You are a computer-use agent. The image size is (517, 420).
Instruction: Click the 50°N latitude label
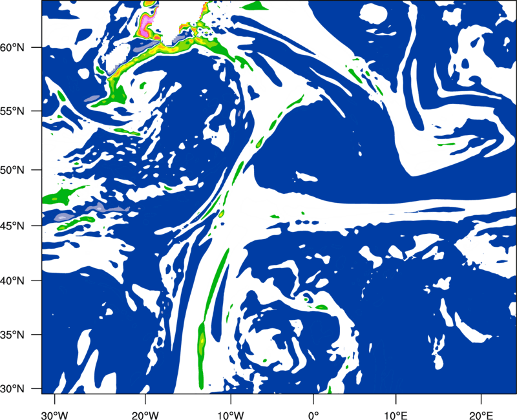point(12,170)
